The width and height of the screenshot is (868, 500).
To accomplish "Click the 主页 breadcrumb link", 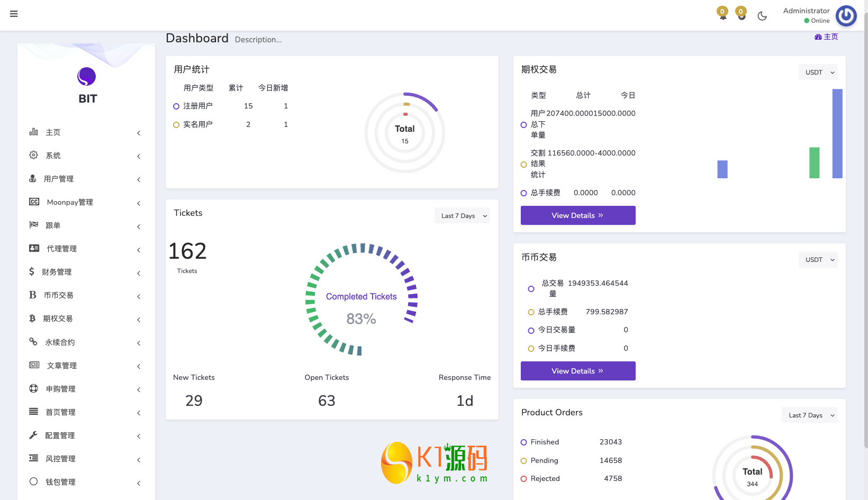I will click(827, 37).
